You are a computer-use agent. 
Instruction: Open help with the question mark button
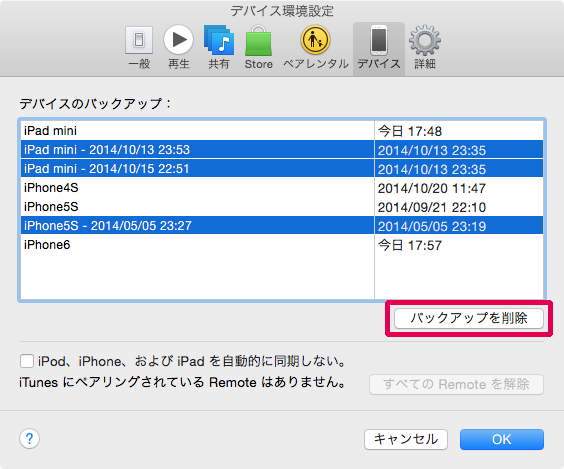pos(29,439)
